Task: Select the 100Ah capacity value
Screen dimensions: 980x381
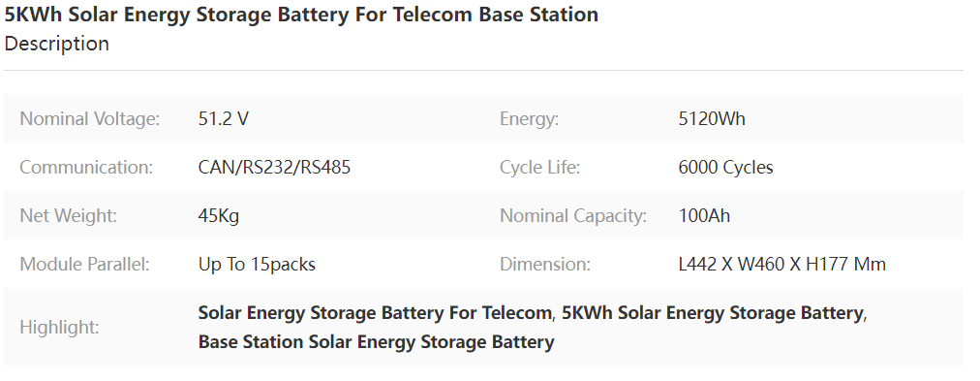Action: pyautogui.click(x=704, y=216)
